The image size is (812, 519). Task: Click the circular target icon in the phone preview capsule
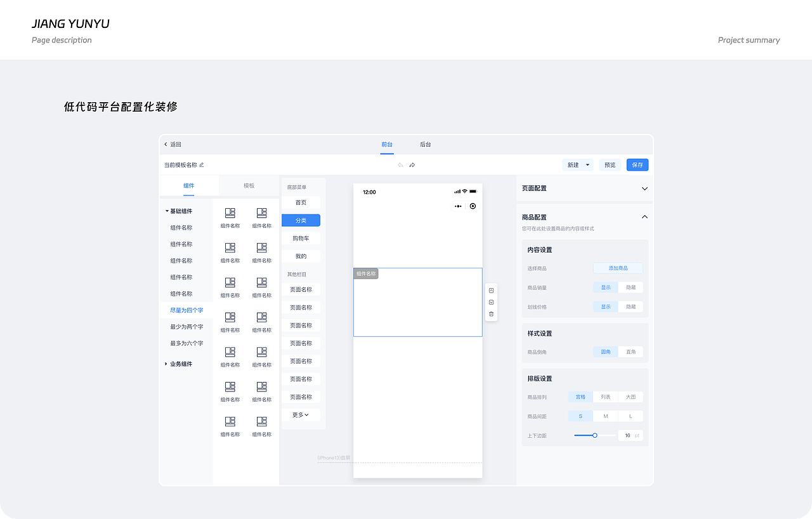point(472,206)
